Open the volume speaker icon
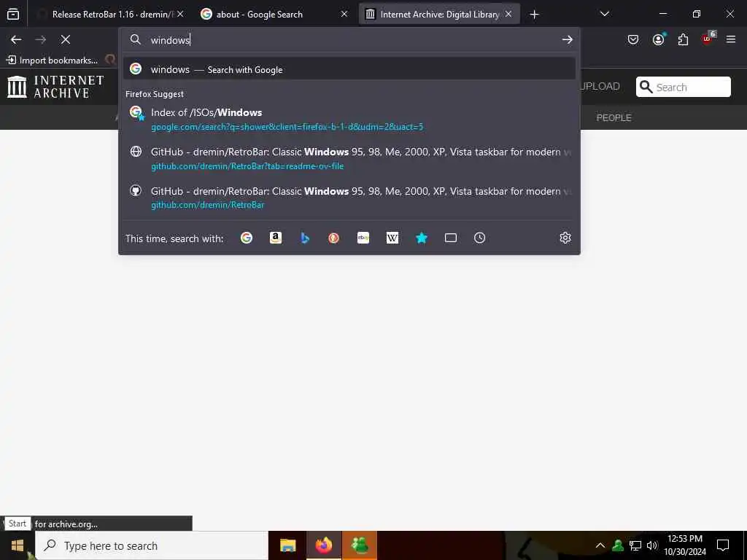This screenshot has width=747, height=560. click(x=652, y=545)
